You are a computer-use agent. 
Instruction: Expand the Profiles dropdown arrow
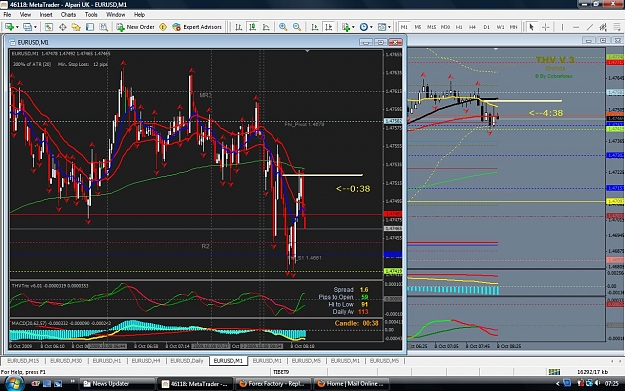click(35, 27)
